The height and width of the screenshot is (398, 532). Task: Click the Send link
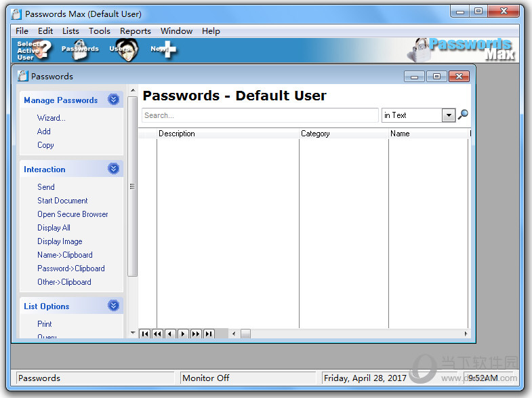coord(46,187)
